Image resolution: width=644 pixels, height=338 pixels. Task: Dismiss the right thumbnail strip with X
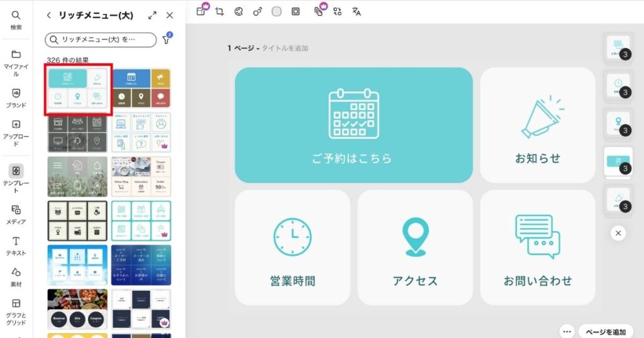click(x=618, y=233)
